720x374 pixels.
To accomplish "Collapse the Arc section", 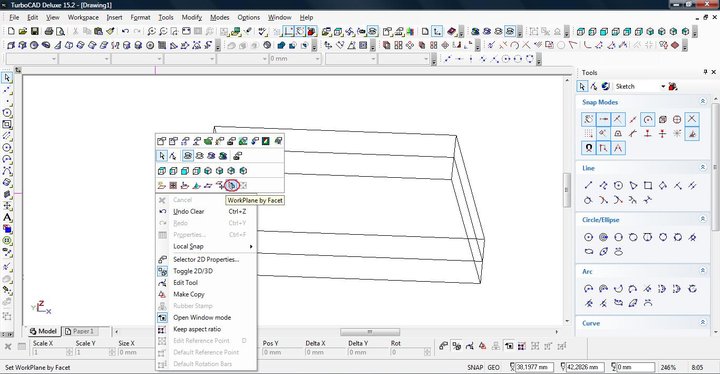I will [x=703, y=271].
